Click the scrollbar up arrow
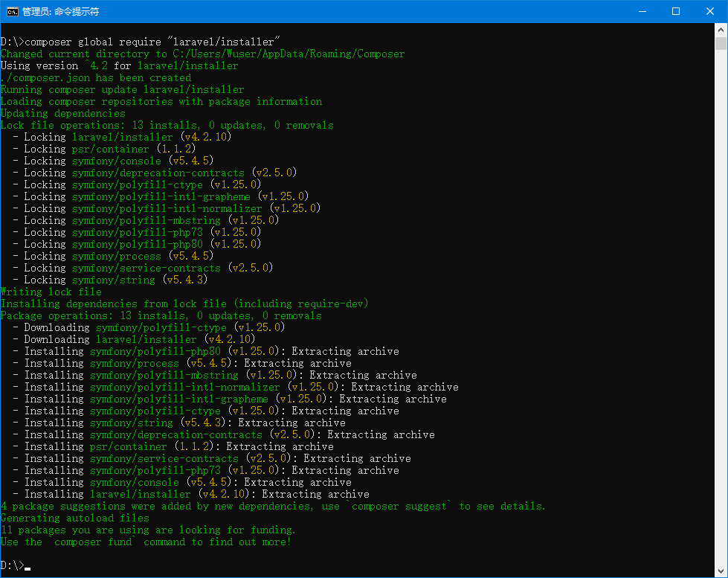Image resolution: width=728 pixels, height=578 pixels. [x=721, y=30]
